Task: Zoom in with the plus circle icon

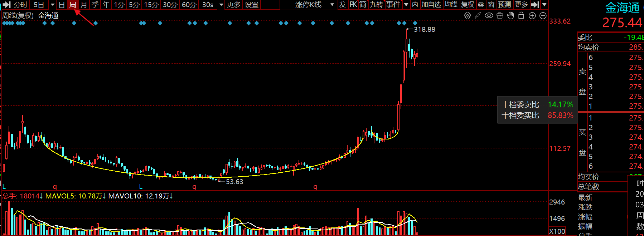Action: tap(532, 15)
